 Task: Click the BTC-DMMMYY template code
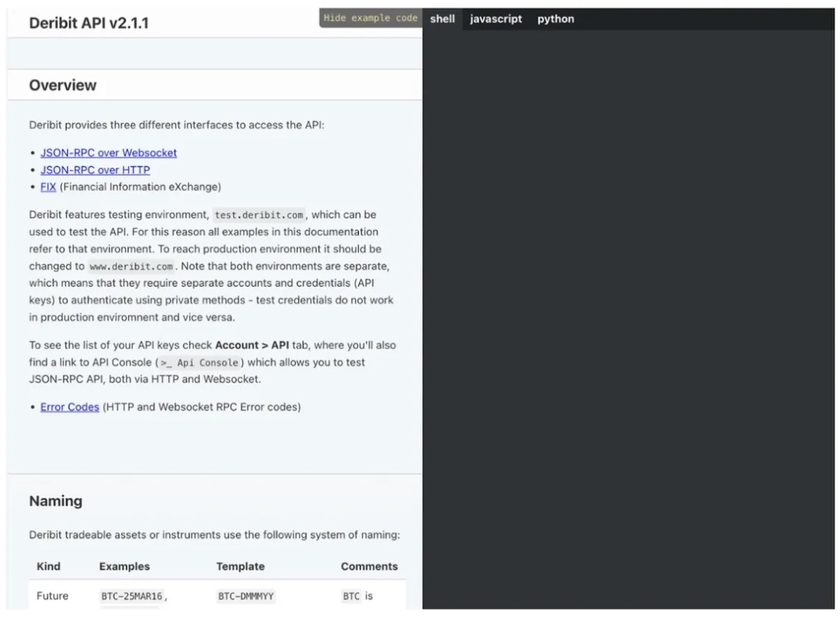point(245,595)
